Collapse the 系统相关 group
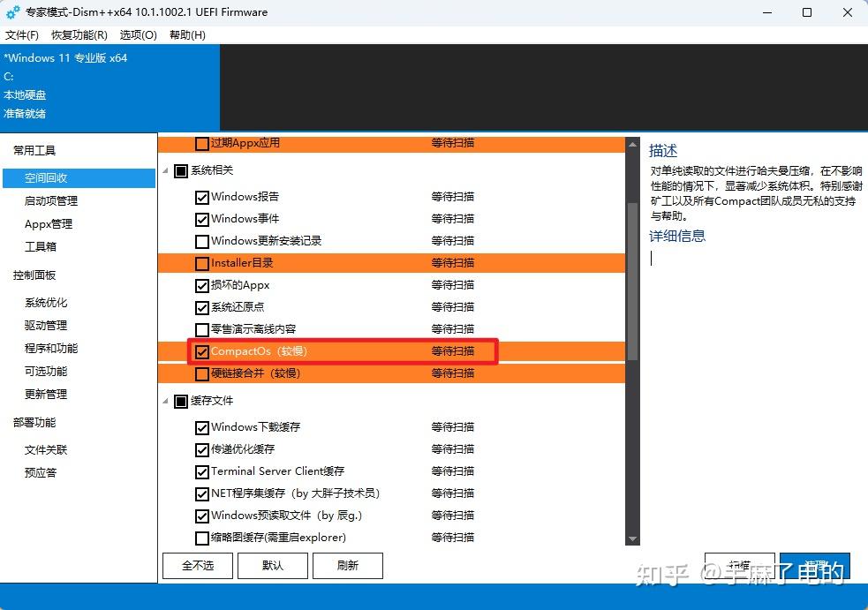Screen dimensions: 868x610 [164, 170]
